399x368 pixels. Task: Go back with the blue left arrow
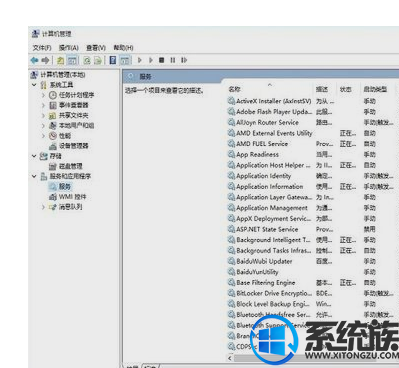34,60
